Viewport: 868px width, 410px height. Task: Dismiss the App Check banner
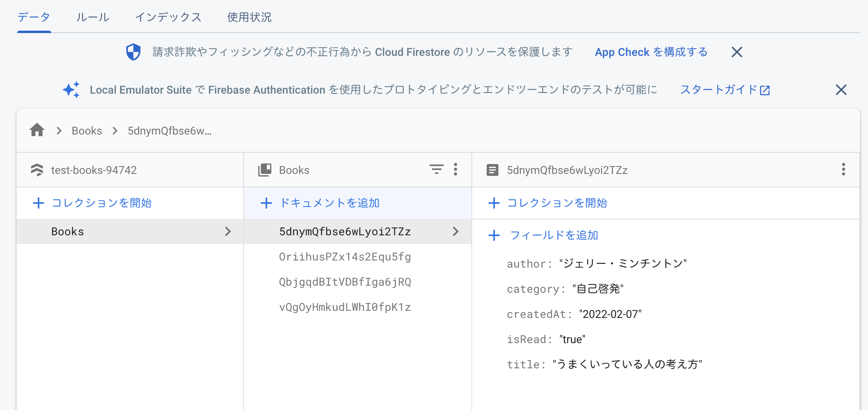737,52
